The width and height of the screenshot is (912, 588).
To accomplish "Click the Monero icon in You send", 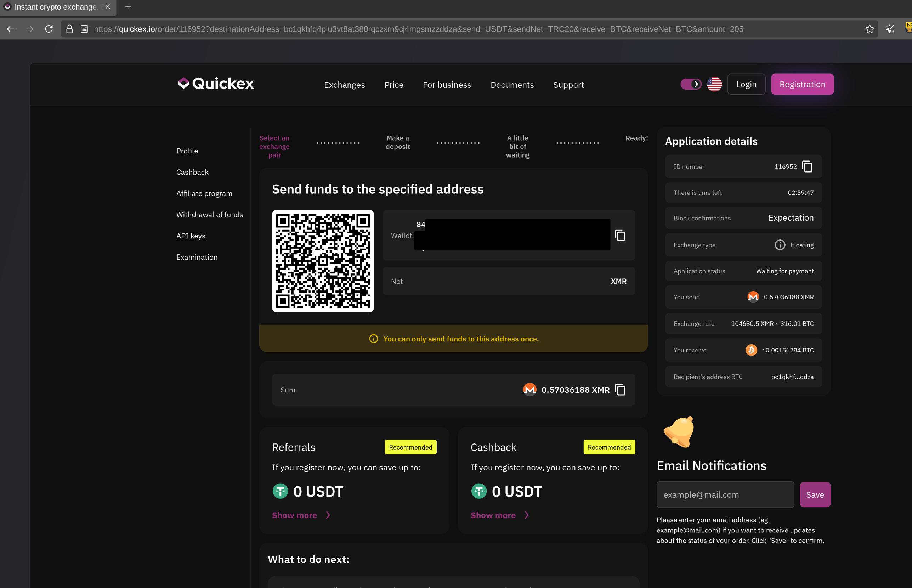I will click(x=753, y=297).
